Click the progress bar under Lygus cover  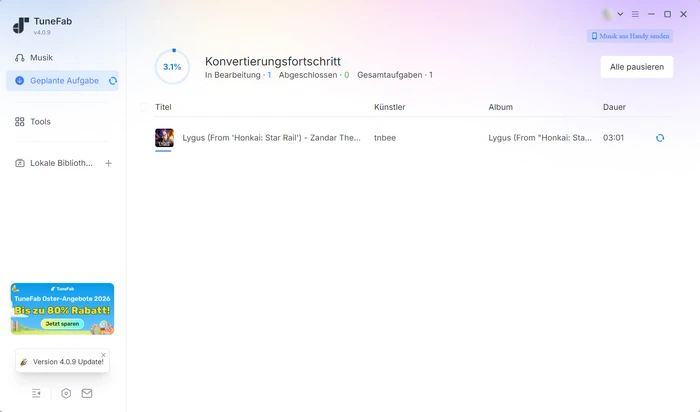pyautogui.click(x=163, y=151)
